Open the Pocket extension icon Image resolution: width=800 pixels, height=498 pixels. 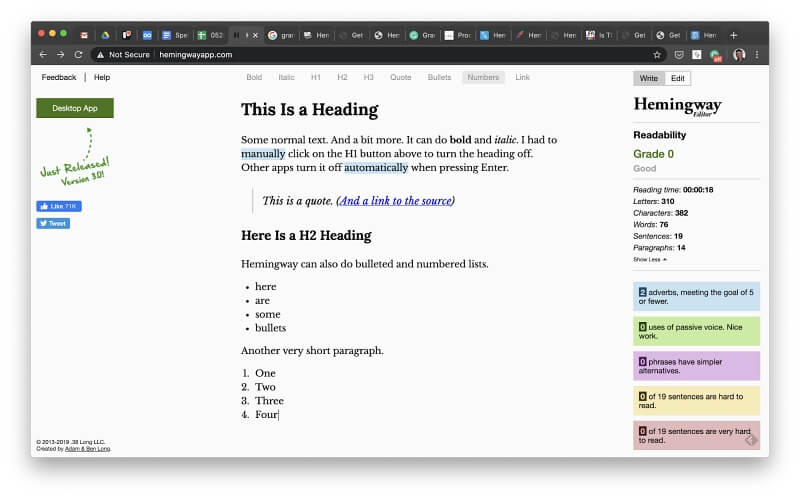[x=679, y=55]
